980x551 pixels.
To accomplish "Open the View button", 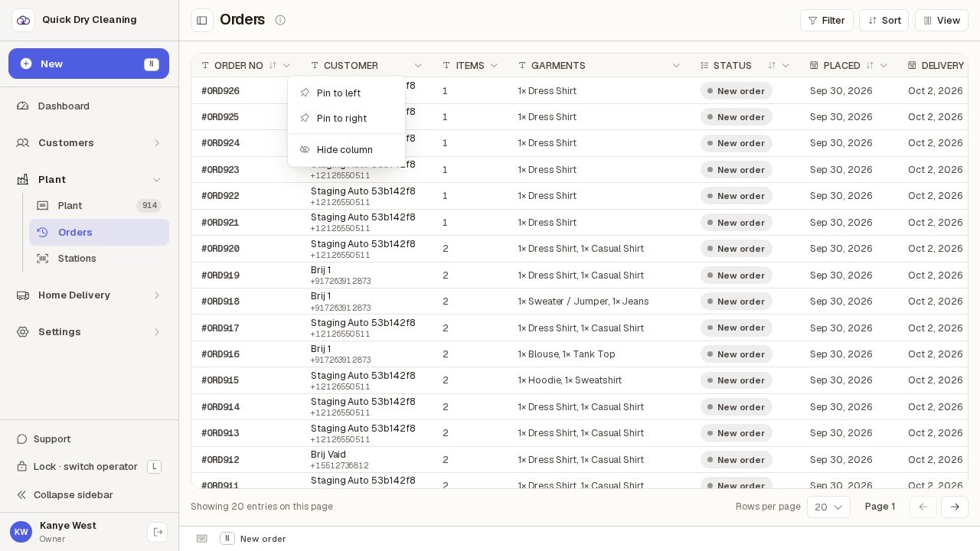I will 942,20.
